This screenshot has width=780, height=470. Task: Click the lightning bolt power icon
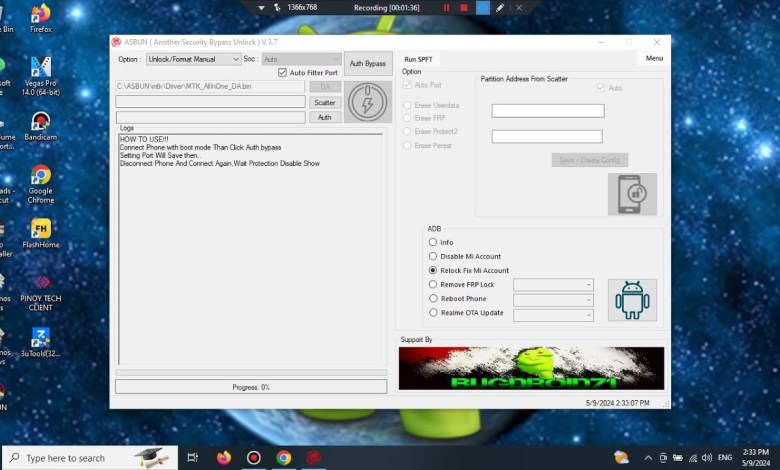coord(369,102)
